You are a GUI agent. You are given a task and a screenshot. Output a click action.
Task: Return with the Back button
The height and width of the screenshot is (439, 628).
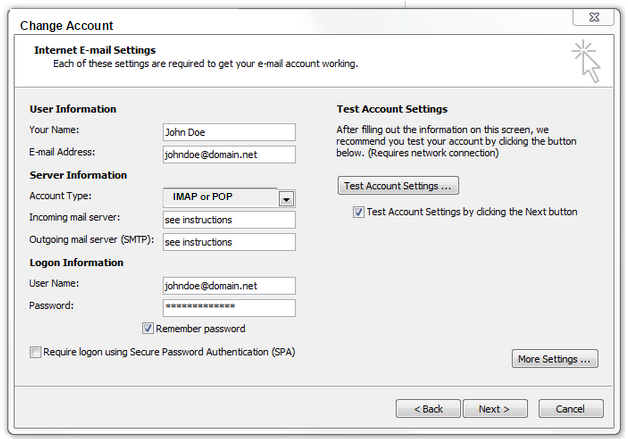point(428,409)
